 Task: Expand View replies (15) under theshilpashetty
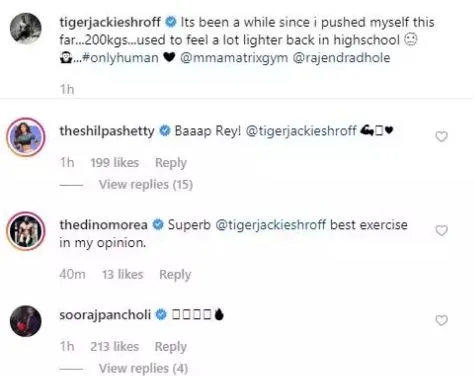[x=146, y=184]
